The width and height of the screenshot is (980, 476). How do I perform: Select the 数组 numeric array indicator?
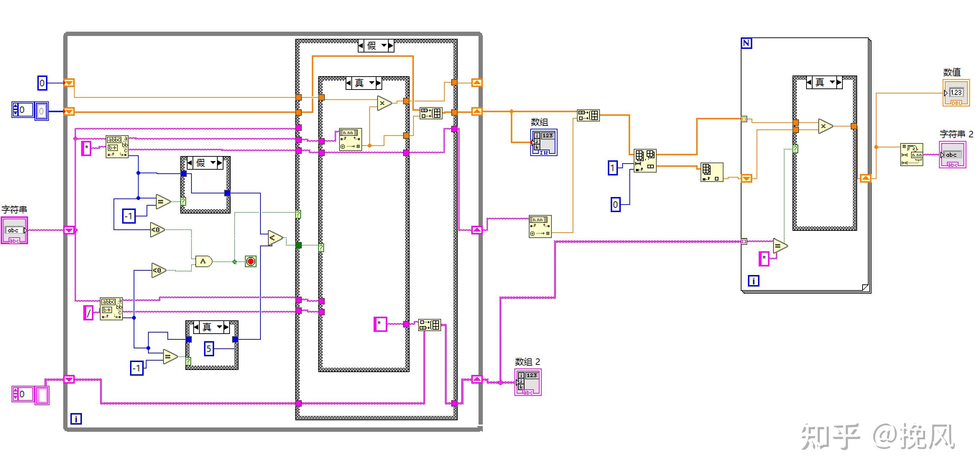(x=544, y=142)
